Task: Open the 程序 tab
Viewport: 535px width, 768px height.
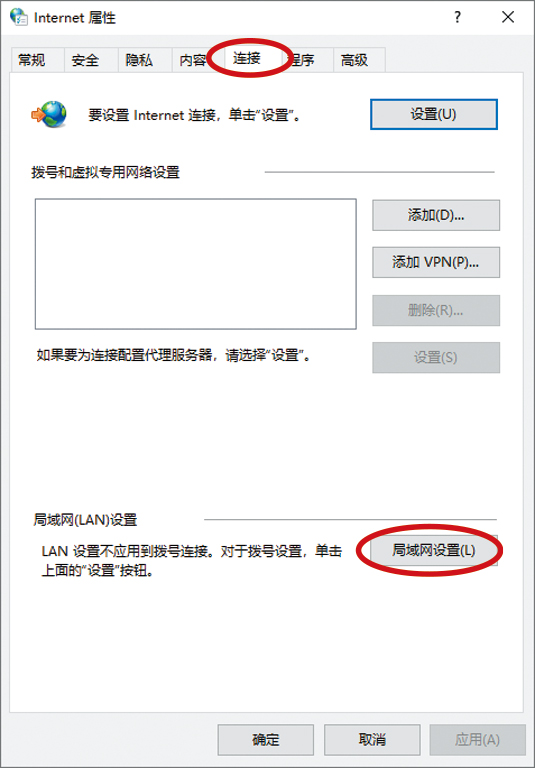Action: 303,60
